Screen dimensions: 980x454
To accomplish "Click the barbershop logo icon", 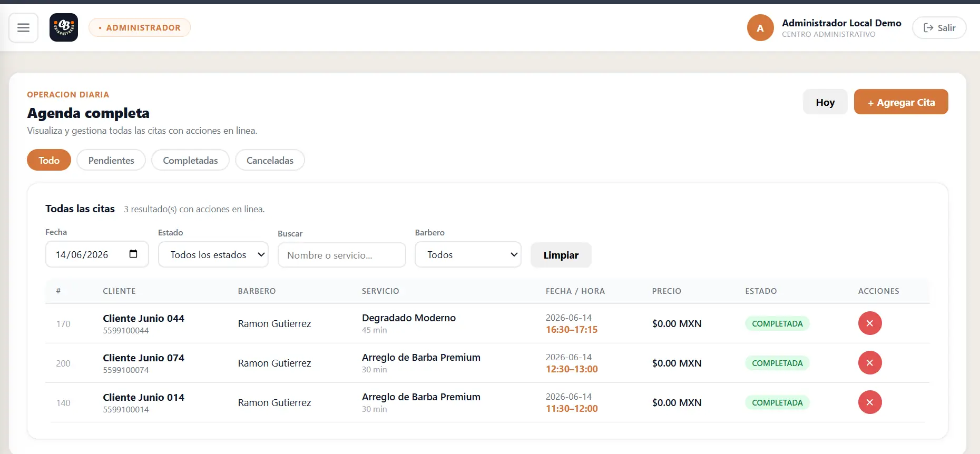I will 64,27.
